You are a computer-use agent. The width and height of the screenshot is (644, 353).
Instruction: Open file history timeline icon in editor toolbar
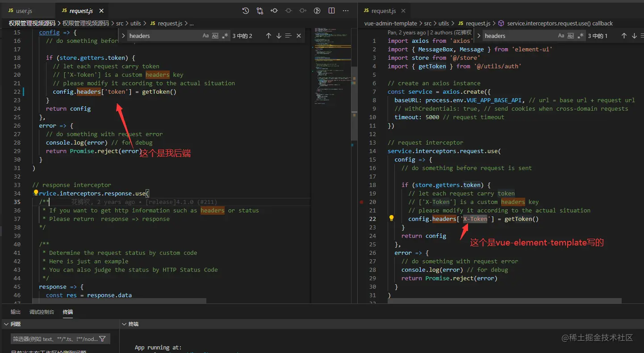(x=246, y=11)
